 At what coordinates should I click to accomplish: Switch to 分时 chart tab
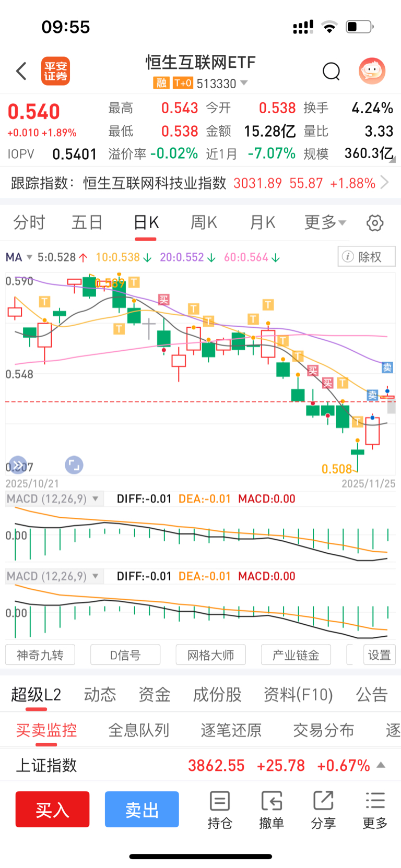click(29, 223)
